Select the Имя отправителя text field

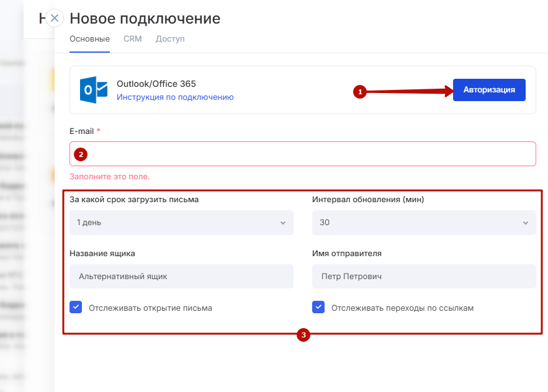click(424, 277)
